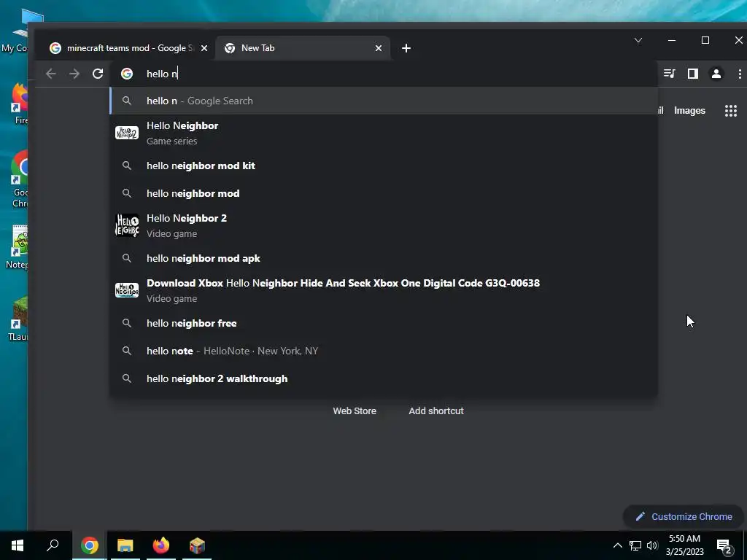Open Windows taskbar search
The width and height of the screenshot is (747, 560).
[53, 545]
